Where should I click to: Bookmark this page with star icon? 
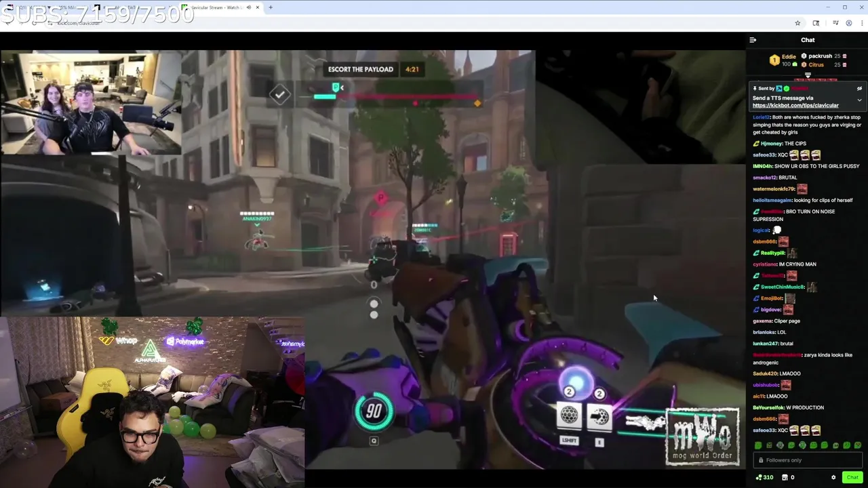coord(797,23)
